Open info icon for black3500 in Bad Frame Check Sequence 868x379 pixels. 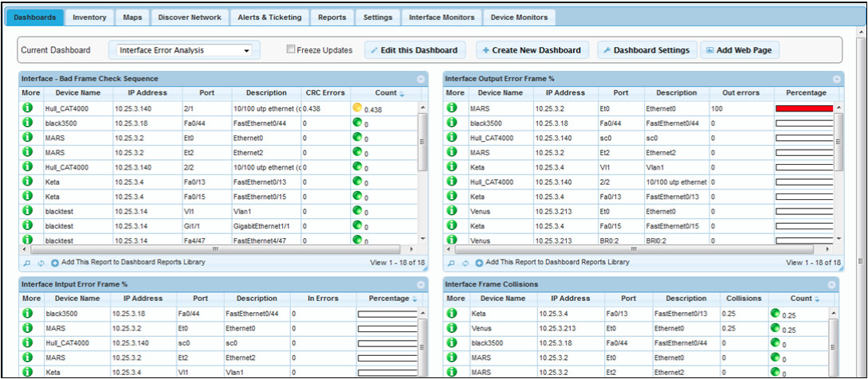click(26, 122)
